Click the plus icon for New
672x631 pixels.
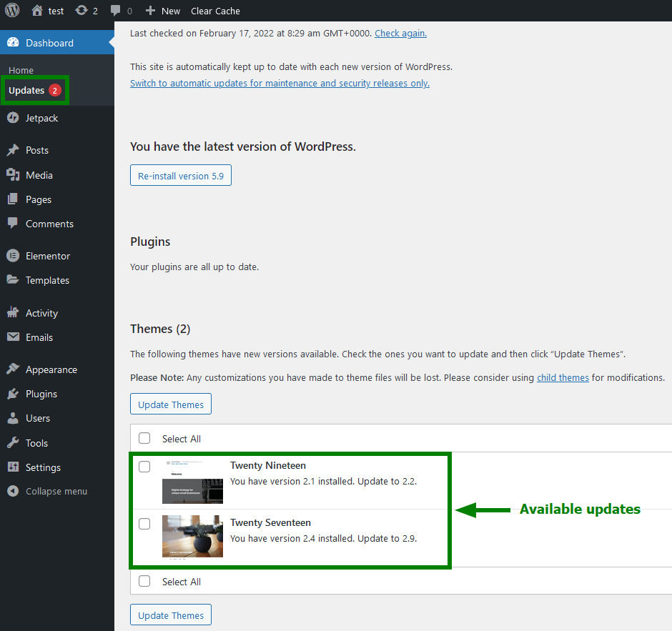150,10
